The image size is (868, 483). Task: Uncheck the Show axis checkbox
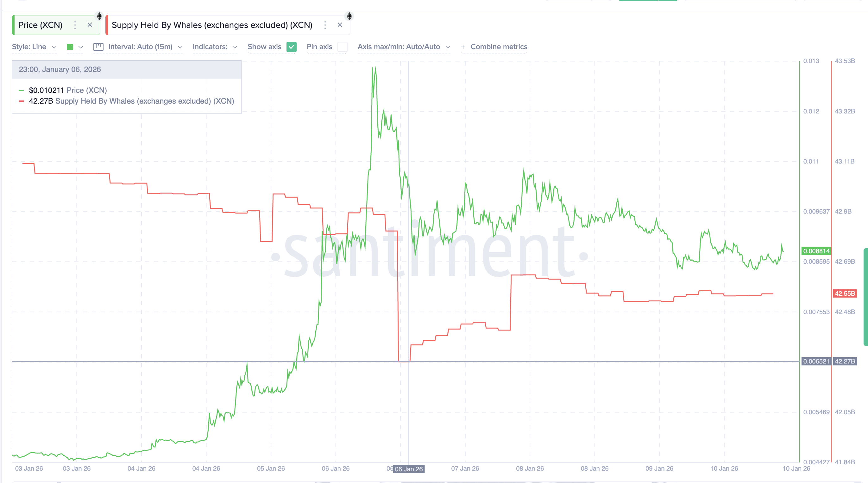pos(292,47)
